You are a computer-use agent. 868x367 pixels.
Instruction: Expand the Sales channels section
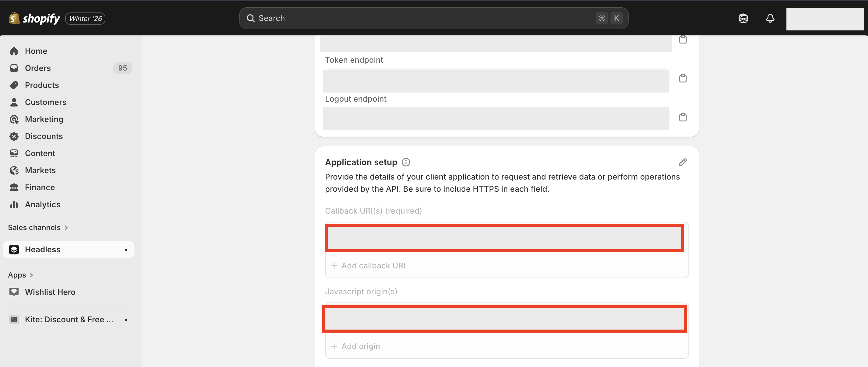38,228
